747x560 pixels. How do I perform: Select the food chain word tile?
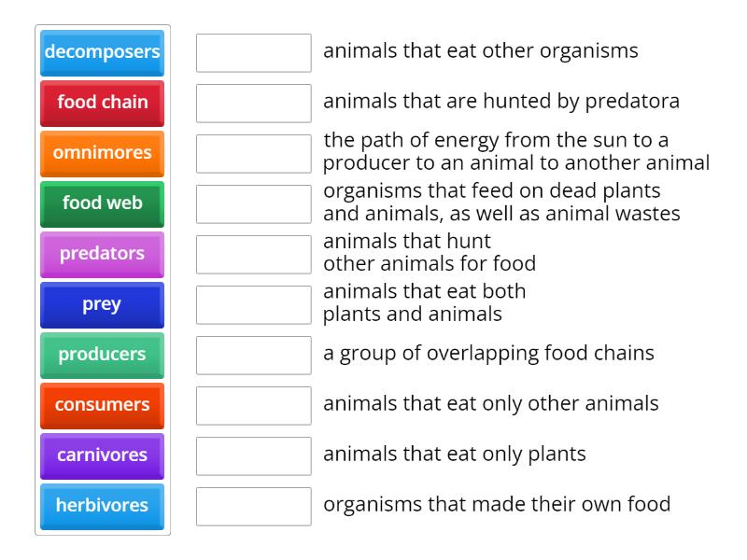click(102, 104)
